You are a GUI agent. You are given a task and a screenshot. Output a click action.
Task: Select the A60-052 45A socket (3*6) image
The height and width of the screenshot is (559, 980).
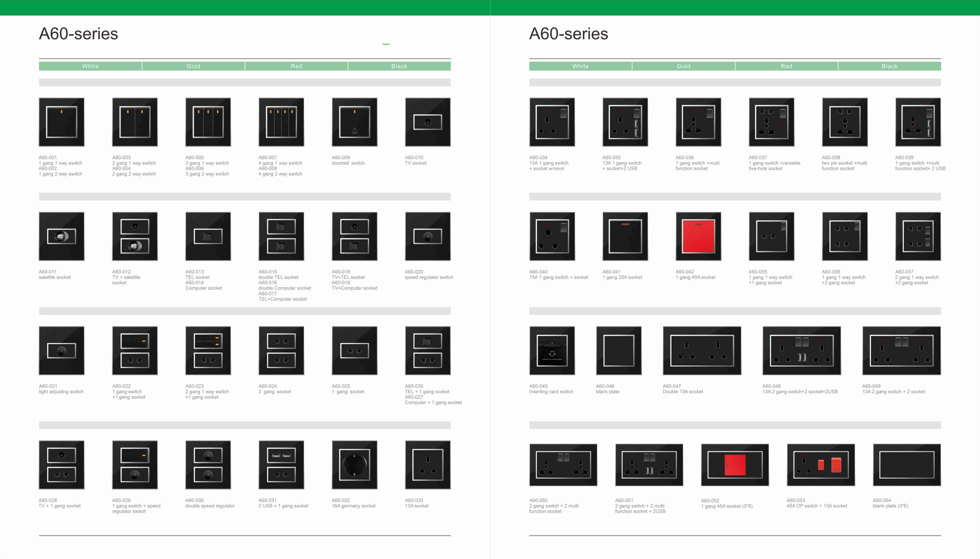pos(735,465)
